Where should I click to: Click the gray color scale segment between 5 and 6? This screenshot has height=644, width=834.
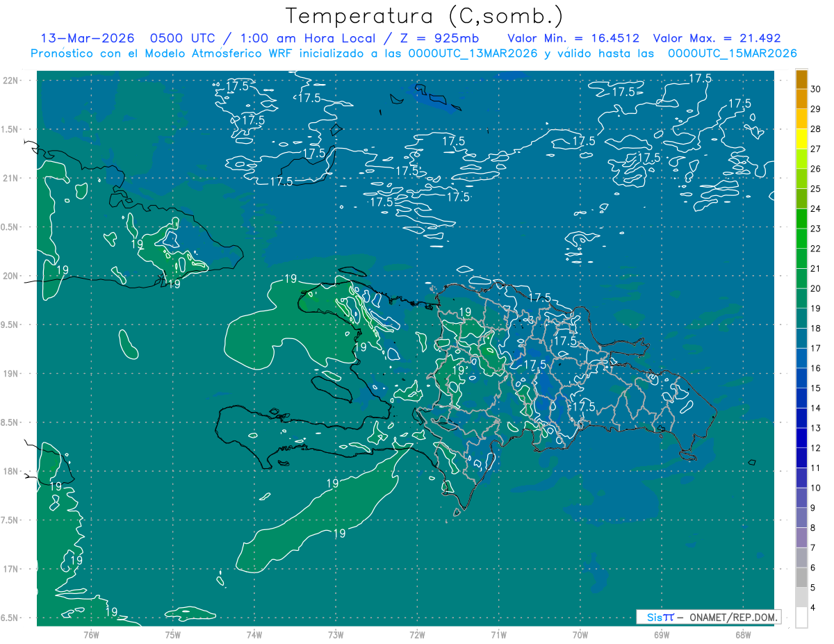coord(801,577)
